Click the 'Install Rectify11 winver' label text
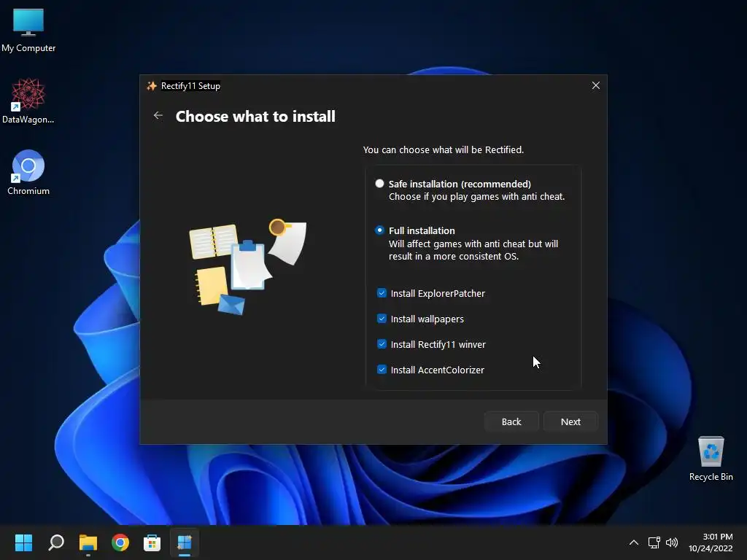Image resolution: width=747 pixels, height=560 pixels. click(x=438, y=344)
